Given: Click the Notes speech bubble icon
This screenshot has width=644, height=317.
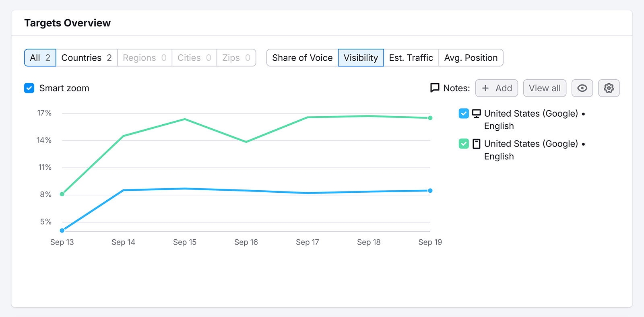Looking at the screenshot, I should click(435, 88).
